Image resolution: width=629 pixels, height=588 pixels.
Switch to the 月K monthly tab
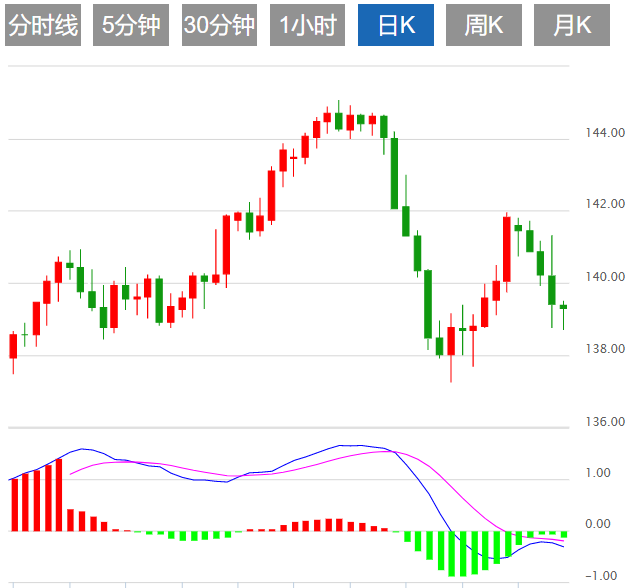click(572, 25)
